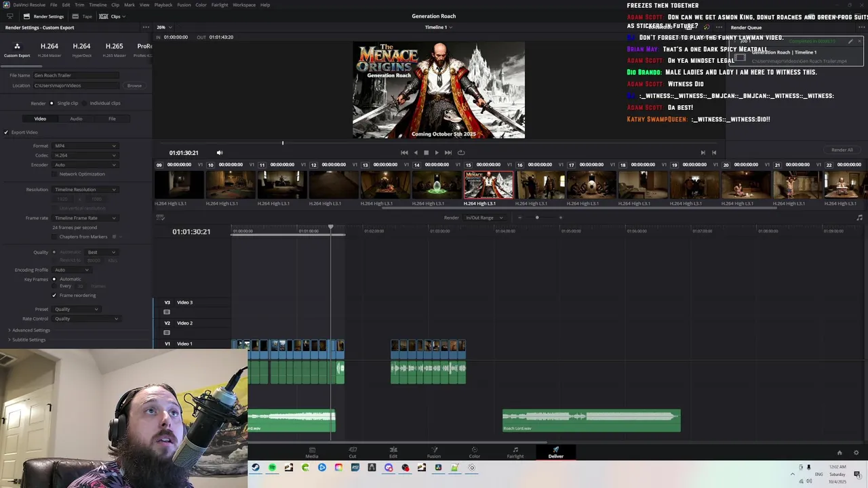Image resolution: width=868 pixels, height=488 pixels.
Task: Toggle loop playback icon
Action: pyautogui.click(x=461, y=152)
